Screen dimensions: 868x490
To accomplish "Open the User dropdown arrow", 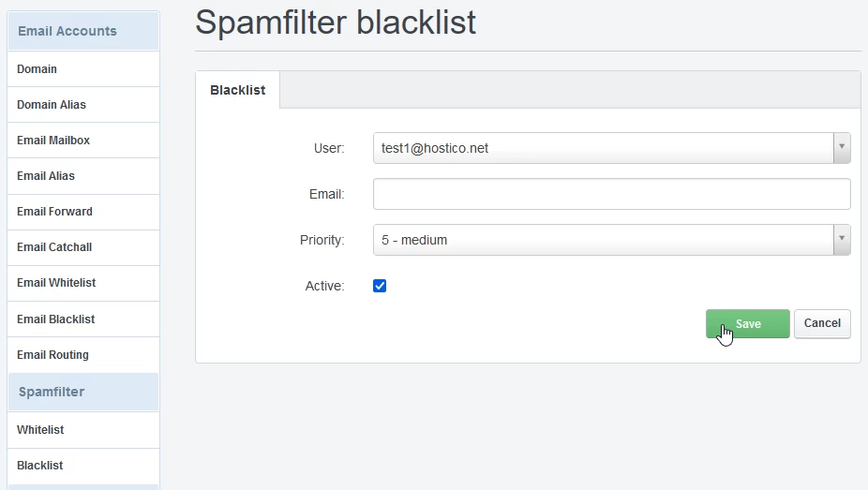I will pos(842,148).
